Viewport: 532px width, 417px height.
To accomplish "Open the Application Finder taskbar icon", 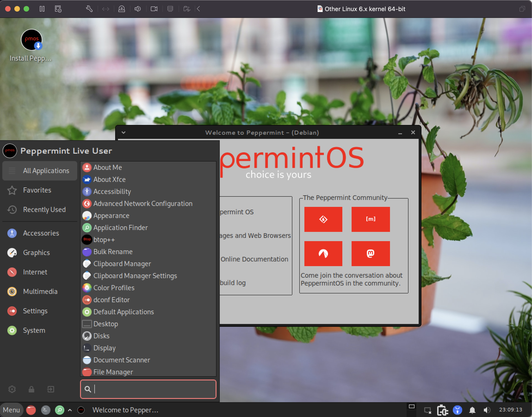I will click(x=59, y=410).
